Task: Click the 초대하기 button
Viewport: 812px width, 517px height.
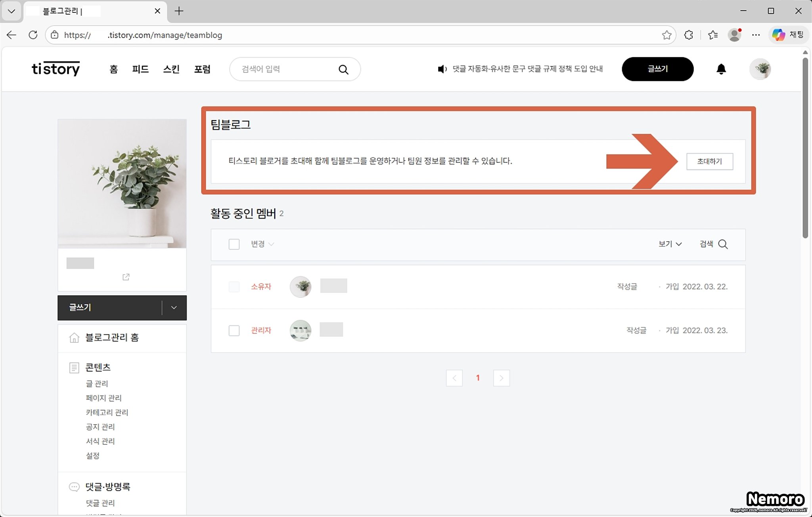Action: (709, 161)
